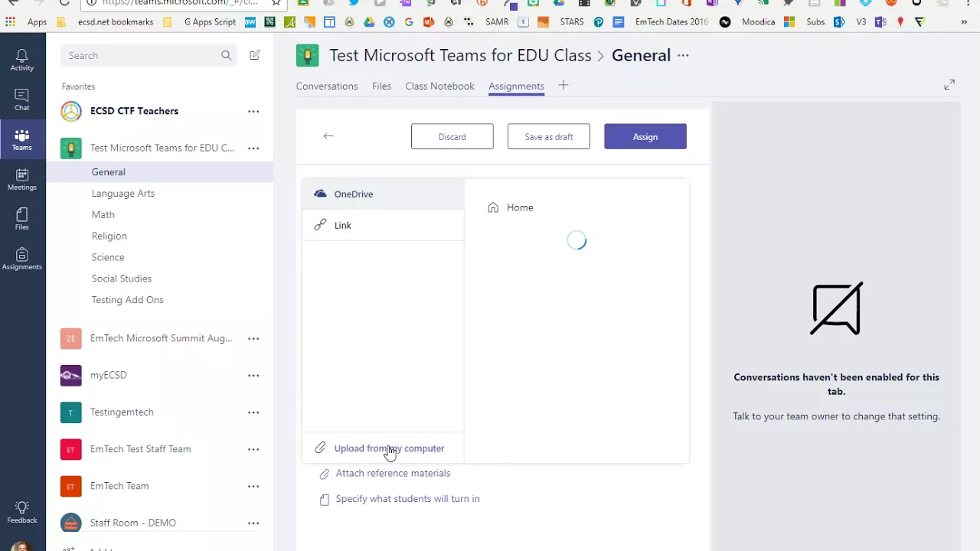Choose the Link option in picker
The height and width of the screenshot is (551, 980).
click(x=383, y=225)
